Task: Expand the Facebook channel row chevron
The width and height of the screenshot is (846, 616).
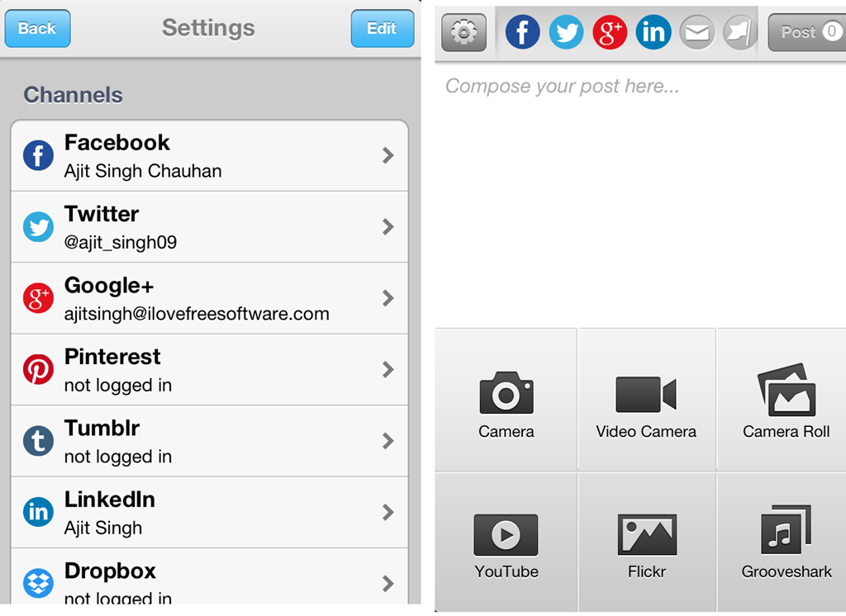Action: [388, 155]
